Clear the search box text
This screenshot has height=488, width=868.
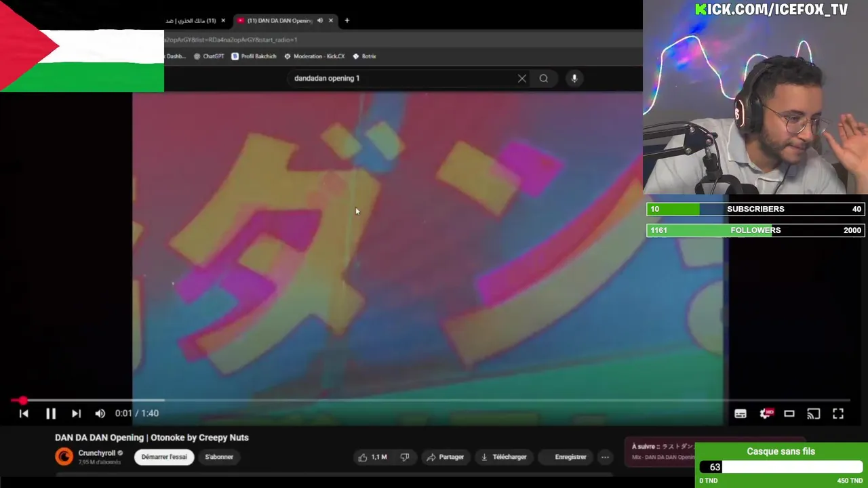[522, 79]
